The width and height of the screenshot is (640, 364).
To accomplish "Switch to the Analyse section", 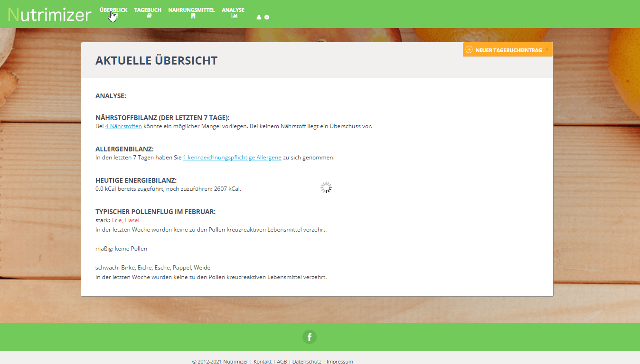I will pyautogui.click(x=233, y=13).
